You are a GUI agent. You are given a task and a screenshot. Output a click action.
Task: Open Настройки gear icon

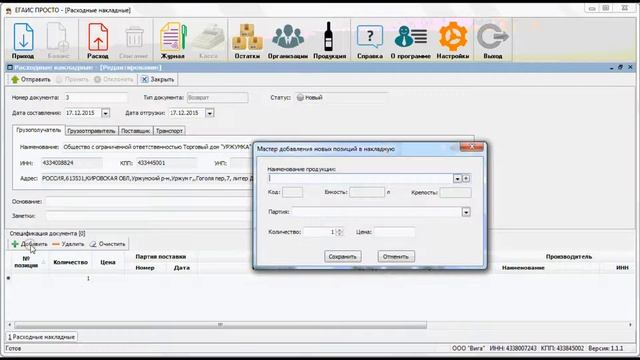pyautogui.click(x=453, y=40)
